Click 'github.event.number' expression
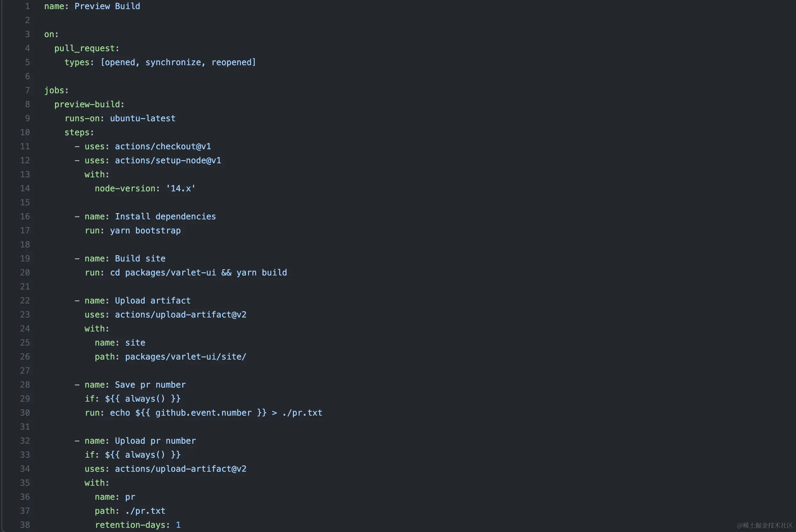 [203, 413]
